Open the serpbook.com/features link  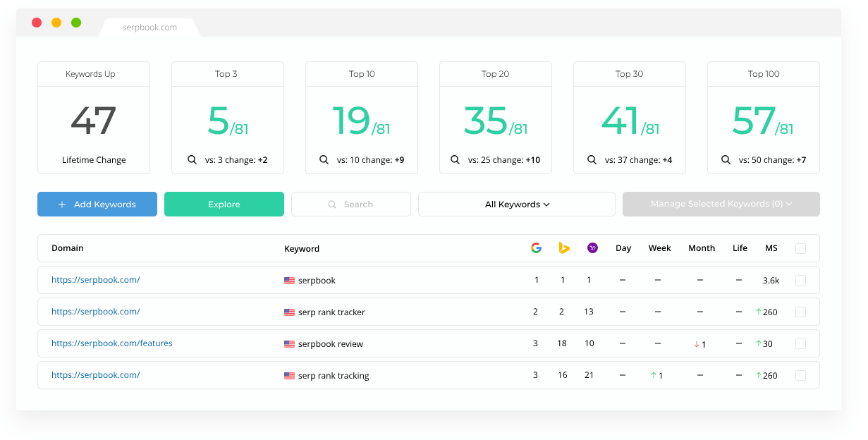[x=112, y=343]
